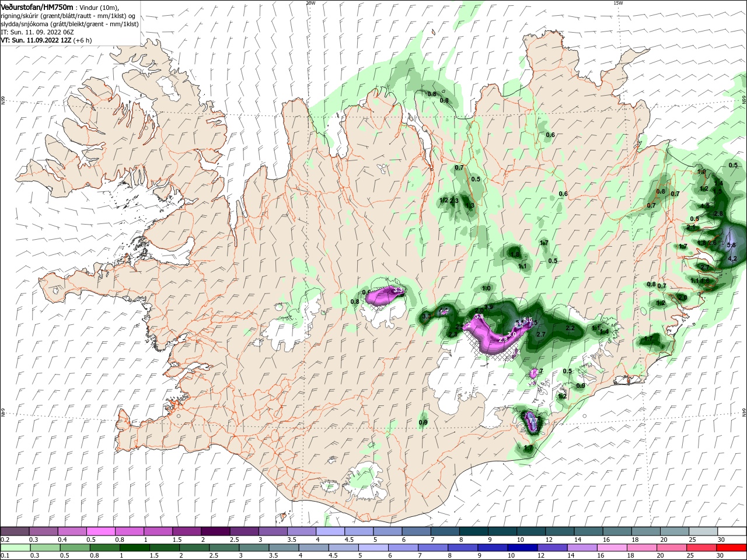This screenshot has width=747, height=560.
Task: Click the '20W' longitude label
Action: click(x=310, y=2)
